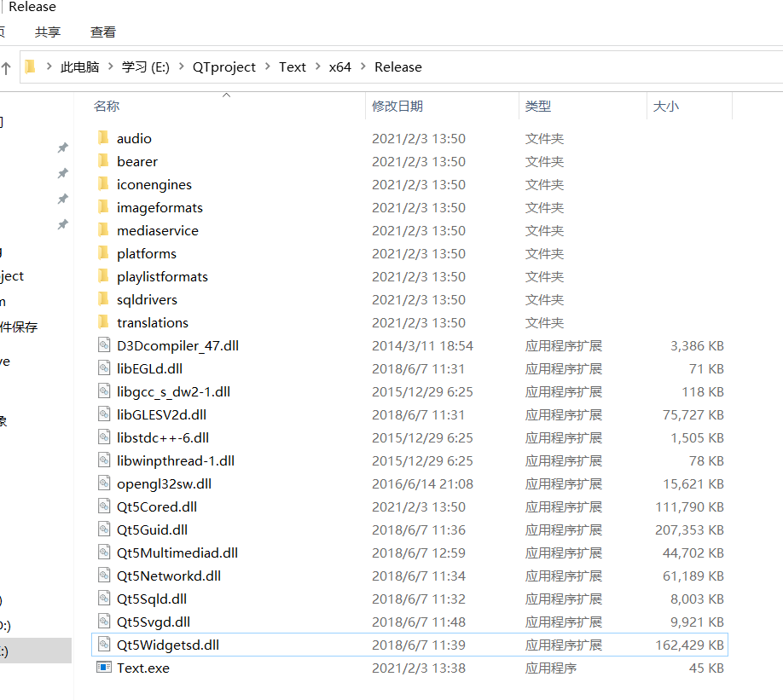Select the D3Dcompiler_47.dll file icon

(x=102, y=345)
